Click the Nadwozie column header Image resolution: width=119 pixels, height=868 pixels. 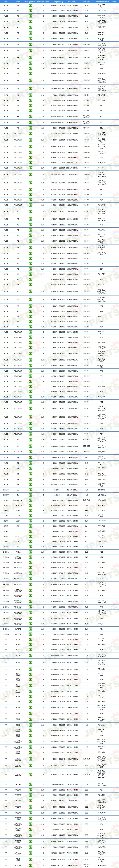(86, 2)
